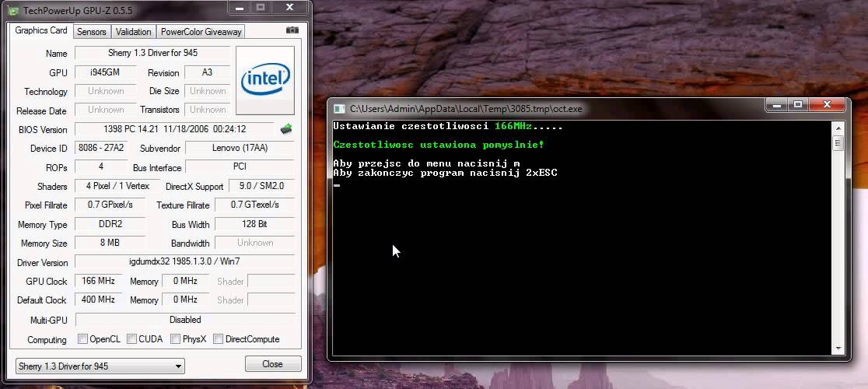Image resolution: width=868 pixels, height=389 pixels.
Task: Enable the CUDA checkbox
Action: coord(131,338)
